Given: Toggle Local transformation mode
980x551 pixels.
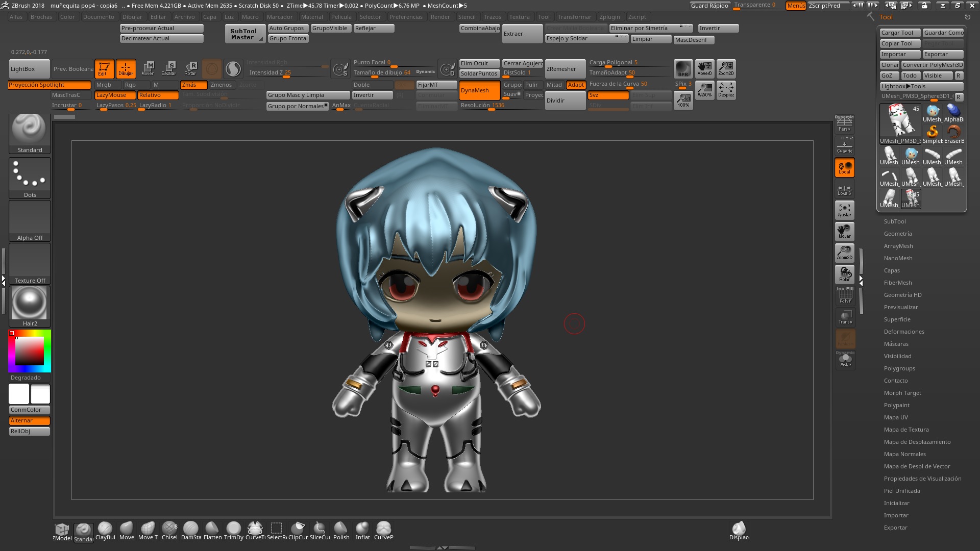Looking at the screenshot, I should (844, 167).
